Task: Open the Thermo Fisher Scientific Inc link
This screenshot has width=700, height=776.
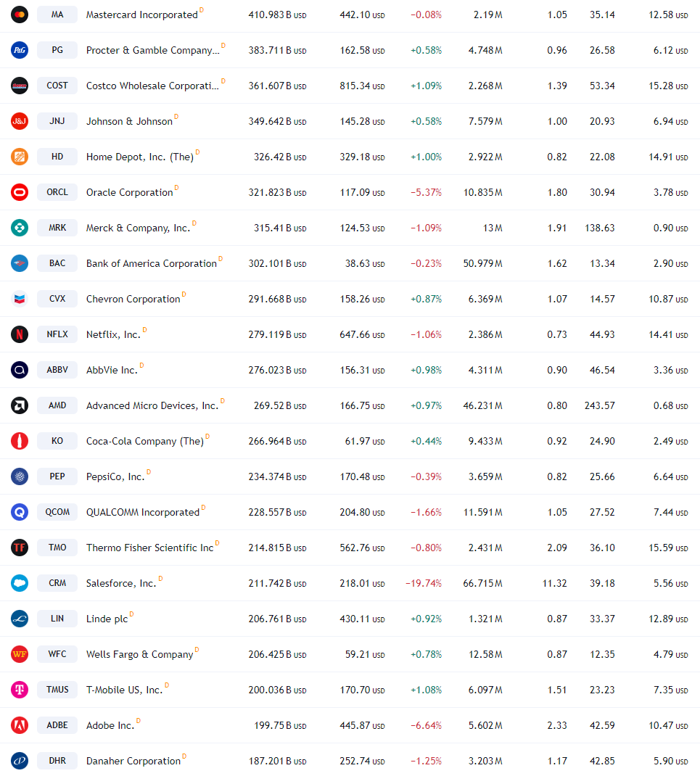Action: pos(149,548)
